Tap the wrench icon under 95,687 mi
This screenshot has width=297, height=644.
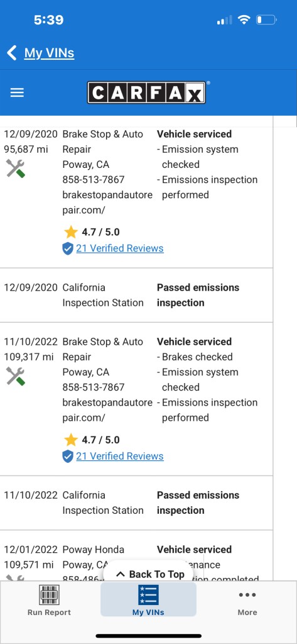pos(16,168)
